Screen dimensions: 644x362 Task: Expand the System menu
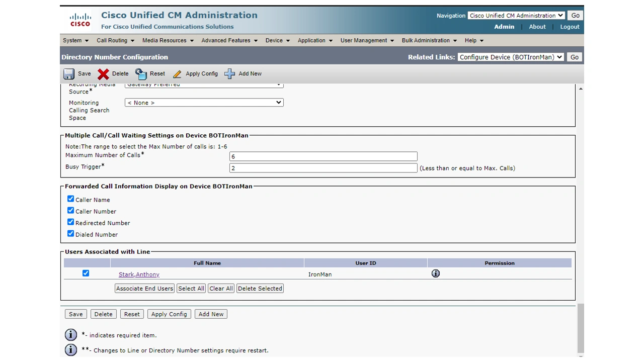[75, 40]
